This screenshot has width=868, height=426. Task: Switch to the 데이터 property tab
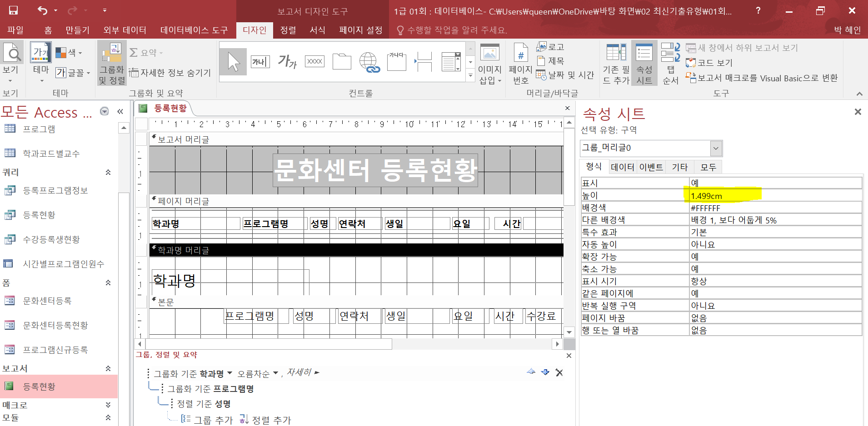point(622,167)
